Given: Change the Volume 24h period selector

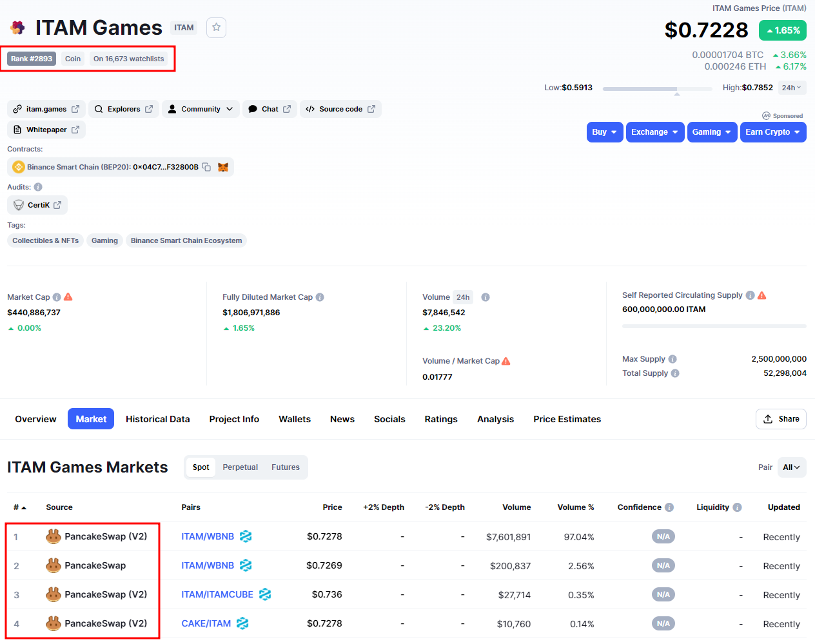Looking at the screenshot, I should point(463,297).
